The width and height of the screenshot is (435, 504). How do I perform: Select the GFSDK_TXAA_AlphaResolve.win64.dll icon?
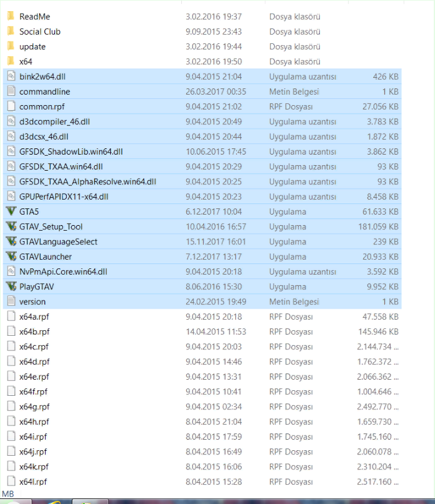[x=11, y=181]
